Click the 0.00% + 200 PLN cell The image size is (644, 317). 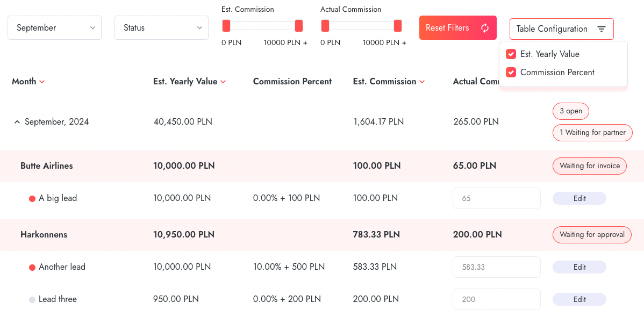[287, 299]
